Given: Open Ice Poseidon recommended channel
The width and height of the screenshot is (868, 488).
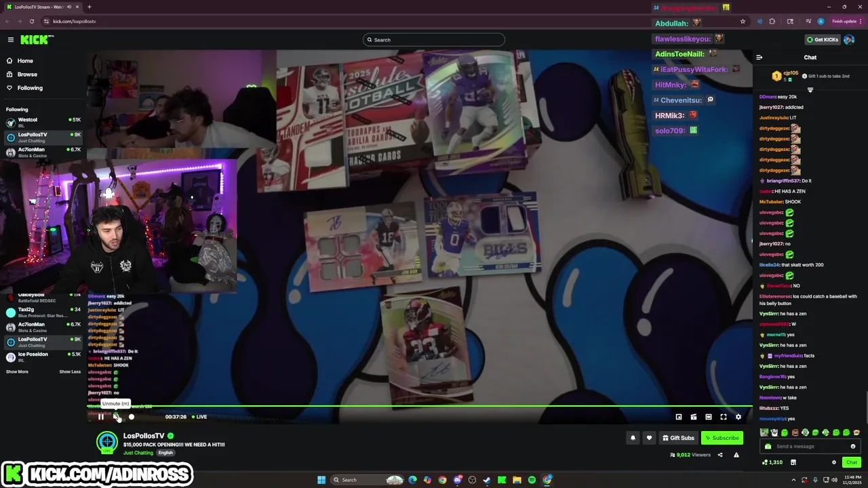Looking at the screenshot, I should (43, 357).
